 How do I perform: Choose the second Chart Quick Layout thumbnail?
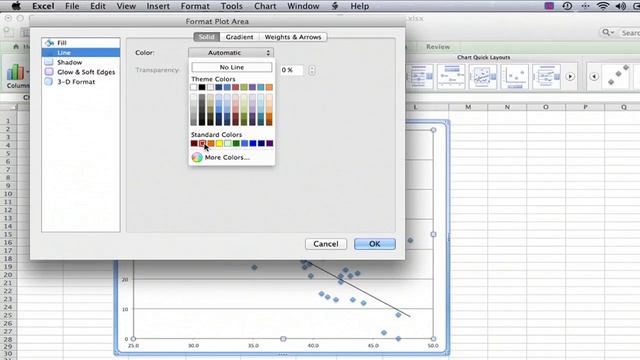click(x=451, y=76)
